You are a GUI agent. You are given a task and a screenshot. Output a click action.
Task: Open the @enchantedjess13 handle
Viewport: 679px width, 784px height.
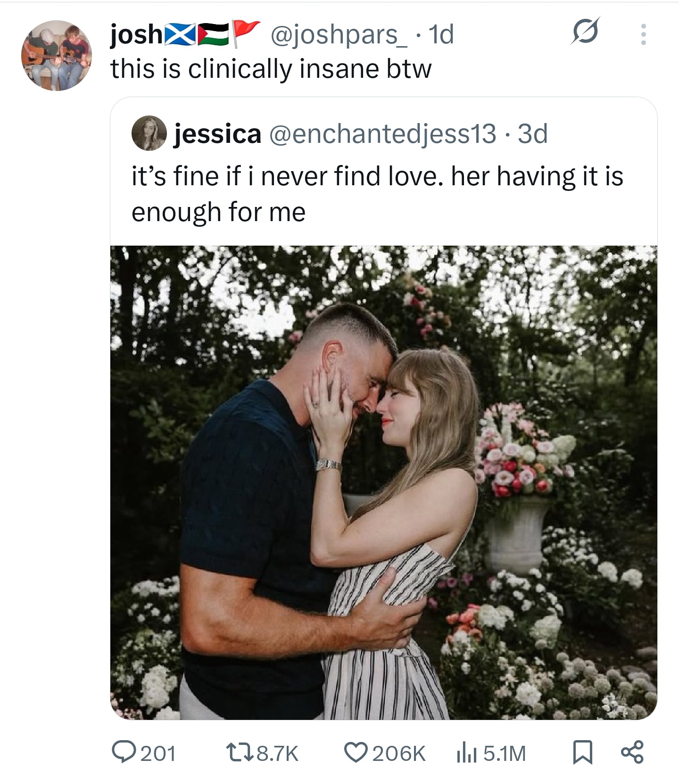382,134
